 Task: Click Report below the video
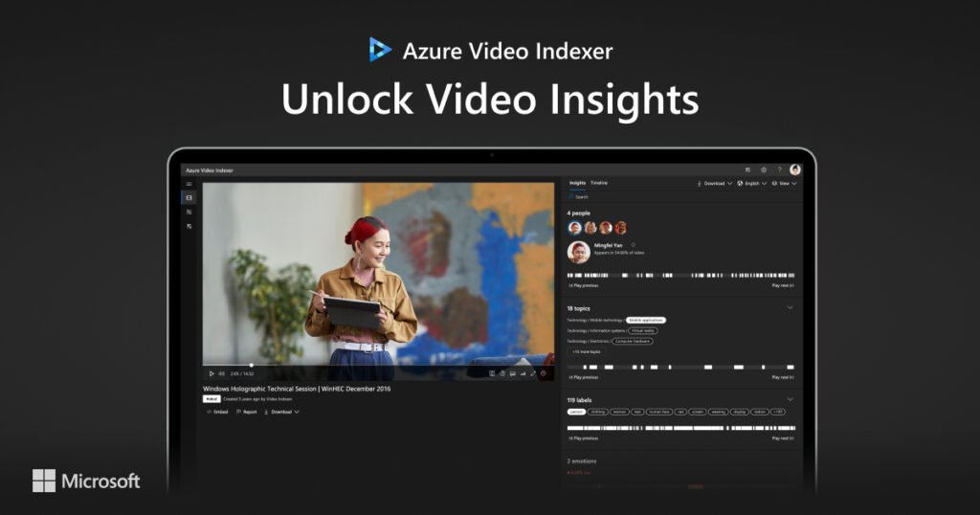(247, 412)
